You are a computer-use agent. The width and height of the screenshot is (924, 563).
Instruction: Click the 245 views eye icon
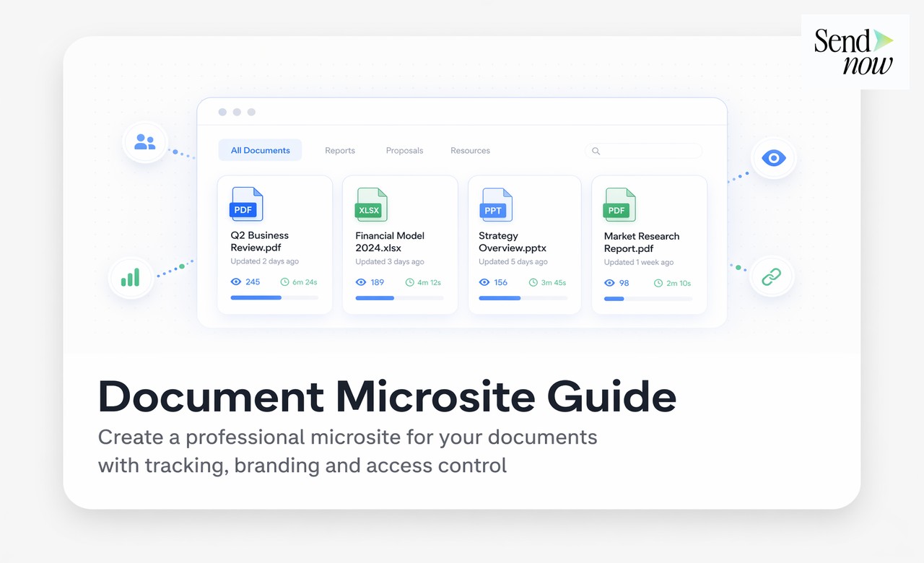point(235,281)
